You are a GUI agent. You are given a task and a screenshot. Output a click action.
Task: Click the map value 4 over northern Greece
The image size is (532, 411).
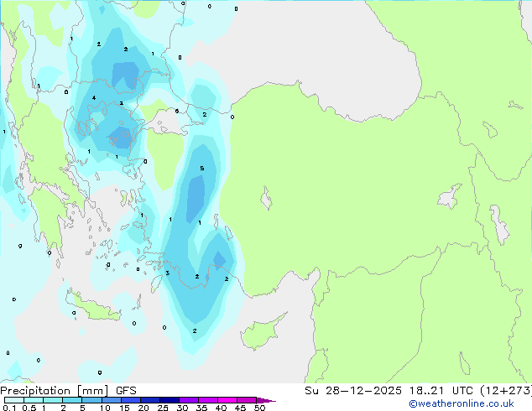94,98
